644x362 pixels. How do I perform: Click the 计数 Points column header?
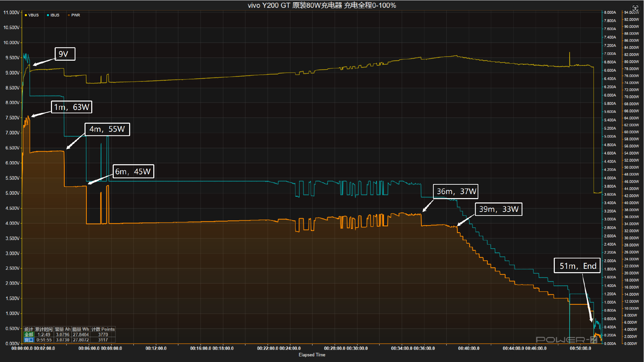tap(103, 329)
